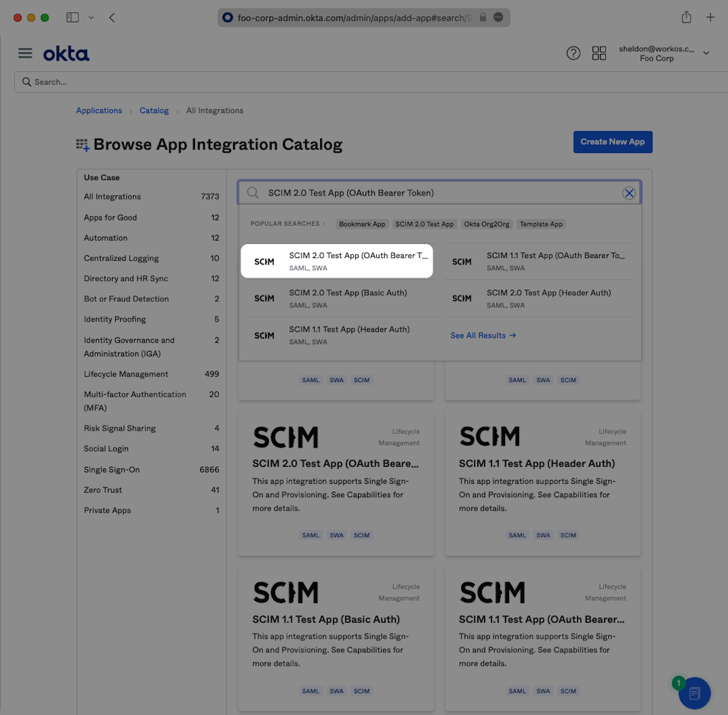This screenshot has width=728, height=715.
Task: Expand the sidebar tab group chevron
Action: click(x=91, y=18)
